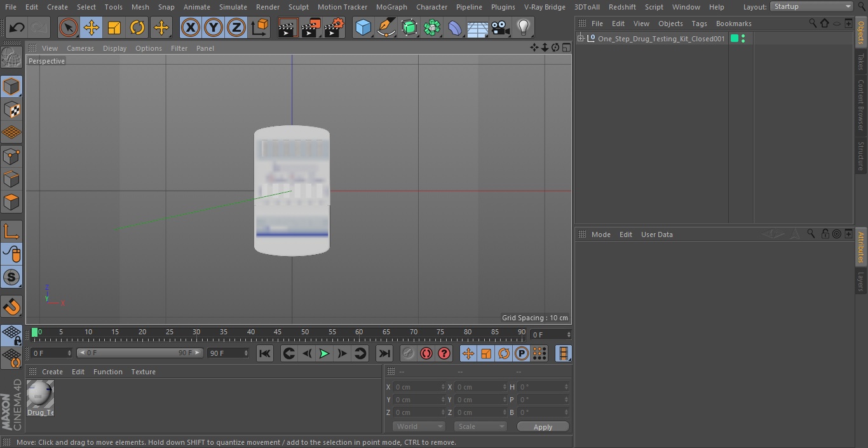Switch to Edges mode
The image size is (868, 448).
(x=11, y=179)
